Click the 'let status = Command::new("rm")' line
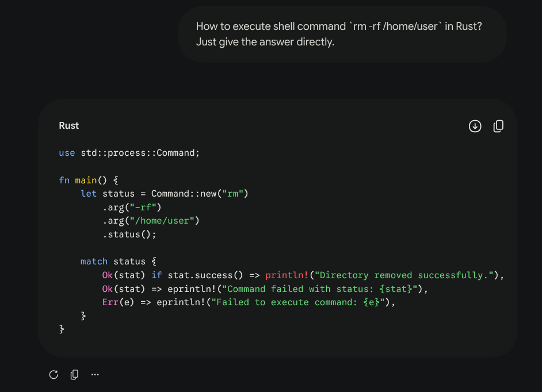Image resolution: width=542 pixels, height=392 pixels. pos(165,193)
